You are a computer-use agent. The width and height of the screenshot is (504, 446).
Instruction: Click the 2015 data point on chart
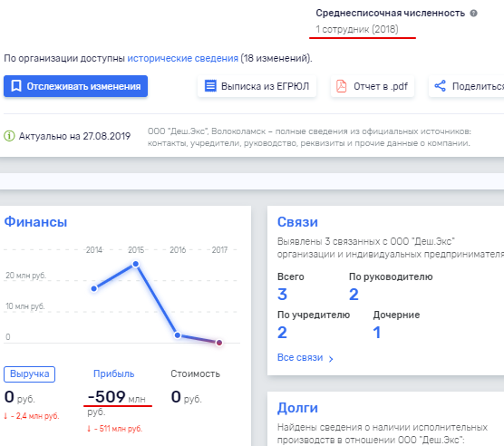point(136,264)
